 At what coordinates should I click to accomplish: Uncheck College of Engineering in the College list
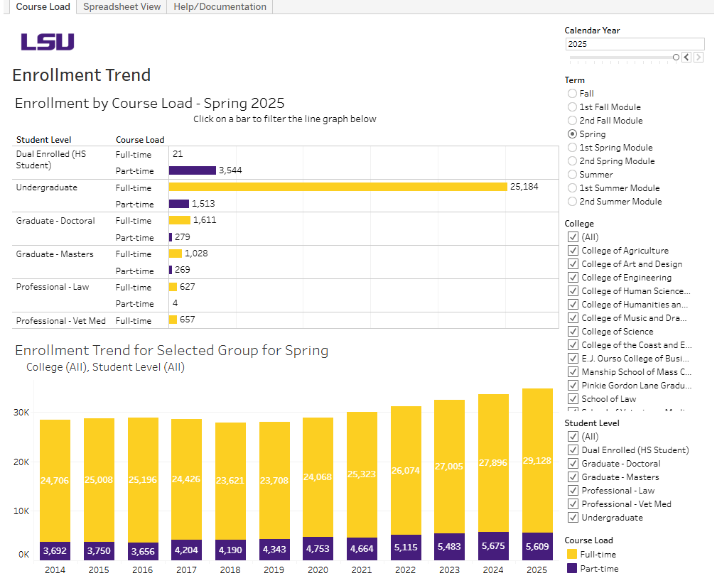pyautogui.click(x=573, y=277)
